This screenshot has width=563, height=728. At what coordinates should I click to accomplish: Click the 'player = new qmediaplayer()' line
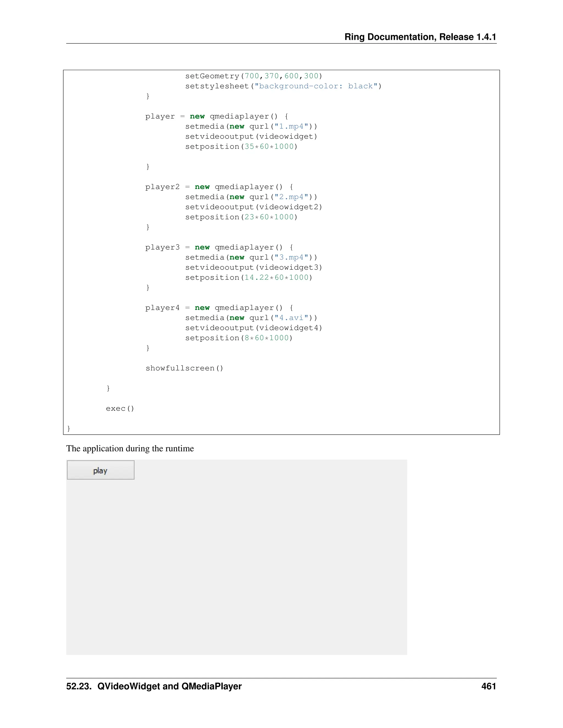pos(217,116)
